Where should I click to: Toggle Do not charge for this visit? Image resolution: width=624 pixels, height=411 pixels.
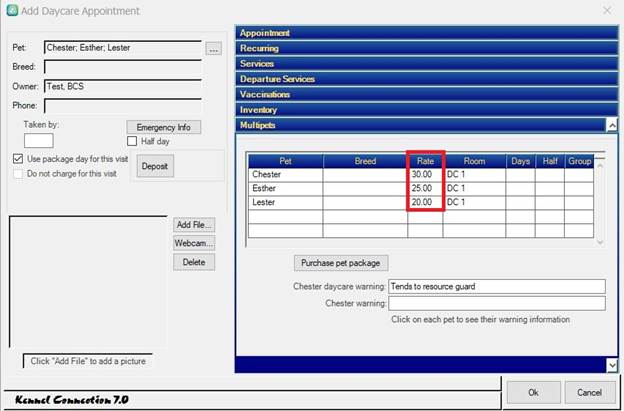[x=18, y=173]
